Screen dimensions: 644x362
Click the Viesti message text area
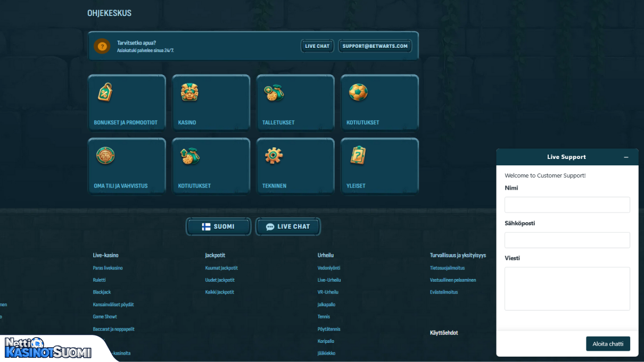[x=567, y=288]
